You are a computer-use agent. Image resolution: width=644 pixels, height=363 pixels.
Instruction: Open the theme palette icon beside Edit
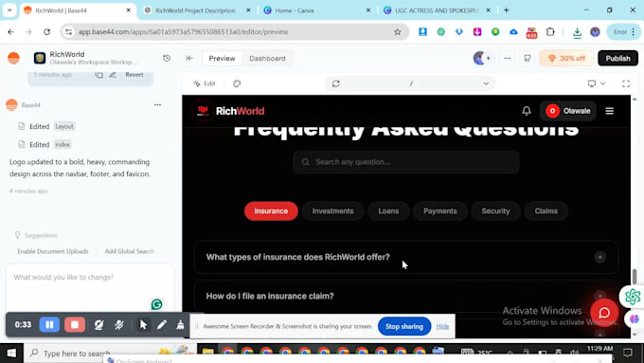tap(237, 83)
